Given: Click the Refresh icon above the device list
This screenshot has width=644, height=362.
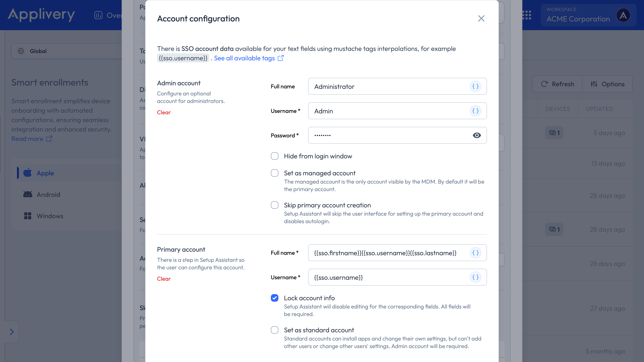Looking at the screenshot, I should click(545, 84).
